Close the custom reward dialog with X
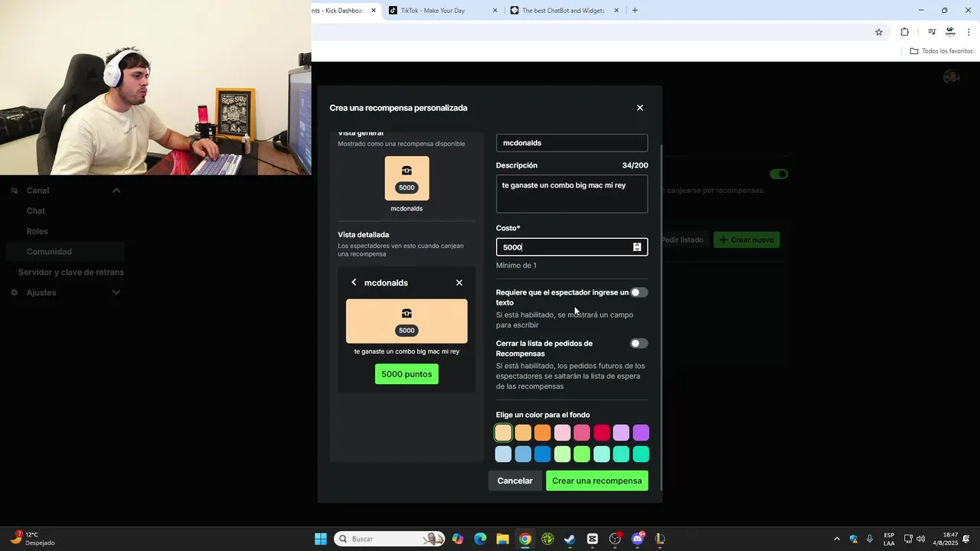This screenshot has height=551, width=980. 640,108
